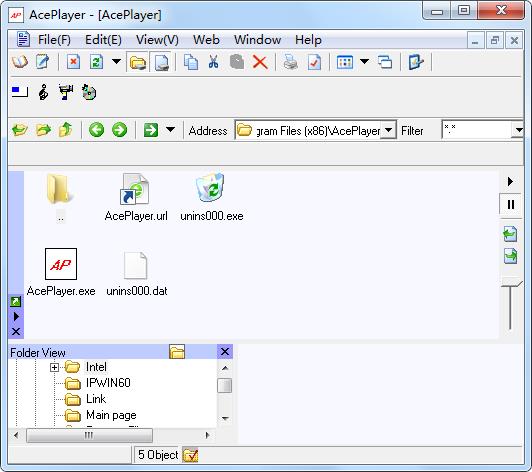
Task: Click the Play button on right panel
Action: pyautogui.click(x=510, y=182)
